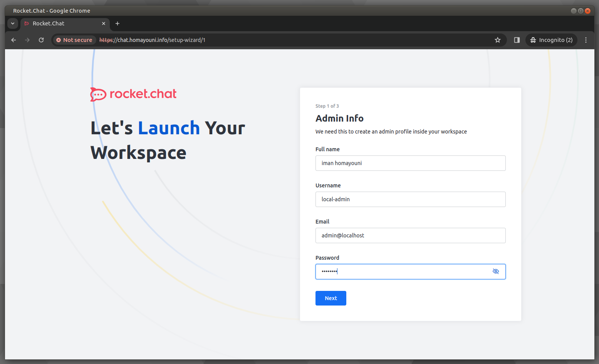Bookmark this page with the star icon
Image resolution: width=599 pixels, height=364 pixels.
(x=498, y=40)
